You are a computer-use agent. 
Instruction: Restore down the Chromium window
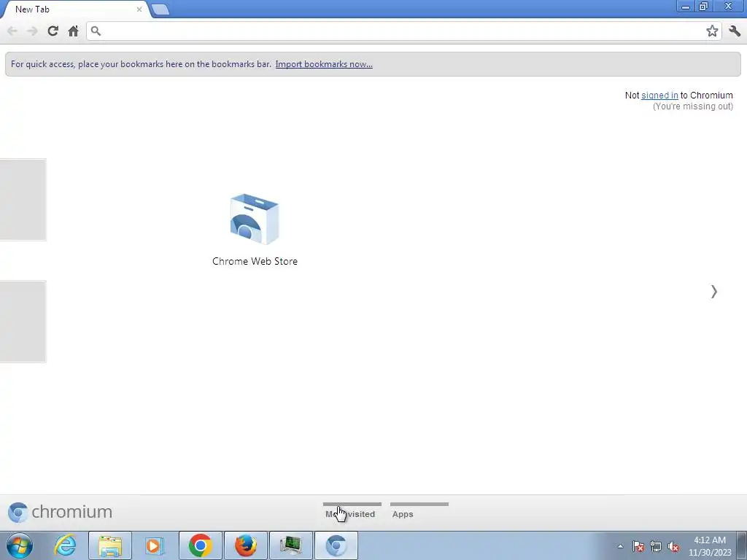703,7
